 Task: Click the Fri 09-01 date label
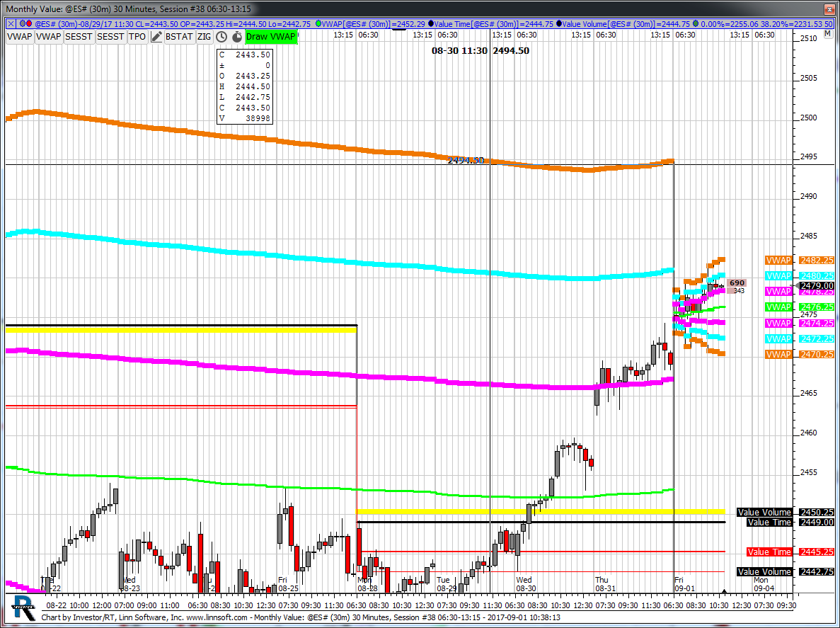pos(684,584)
